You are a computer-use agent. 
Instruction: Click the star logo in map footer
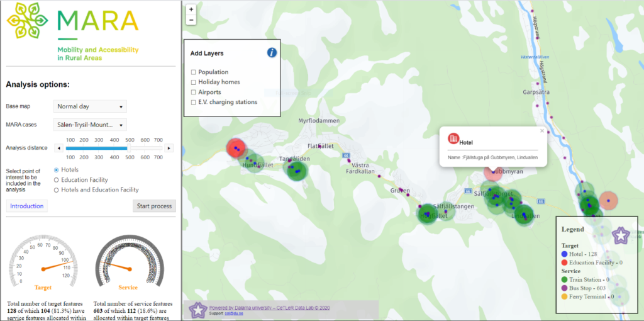tap(198, 309)
